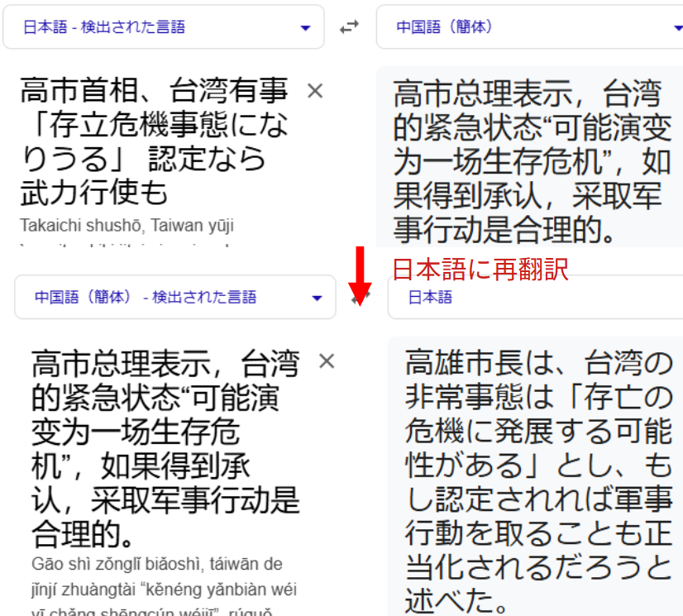Swap languages with the arrows icon in upper translator

(x=349, y=27)
